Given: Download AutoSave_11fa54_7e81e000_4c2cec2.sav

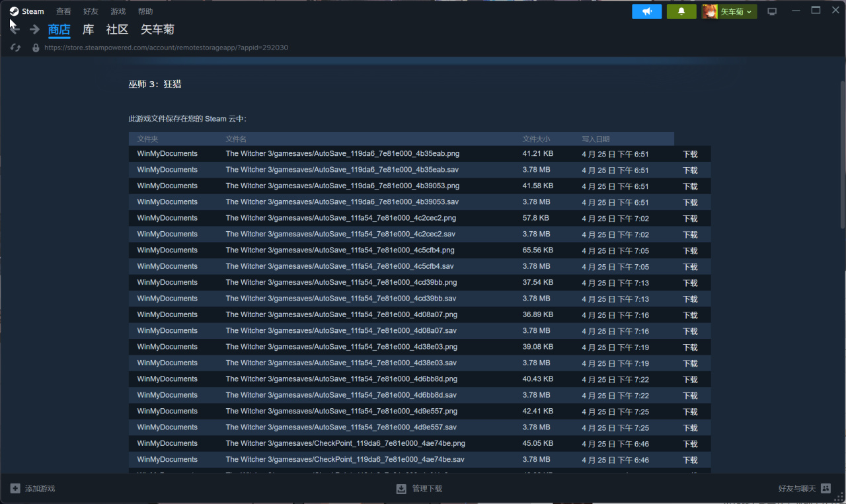Looking at the screenshot, I should [690, 234].
